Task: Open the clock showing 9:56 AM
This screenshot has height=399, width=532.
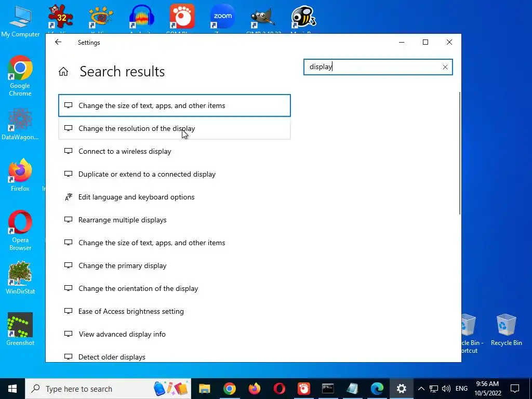Action: [487, 389]
